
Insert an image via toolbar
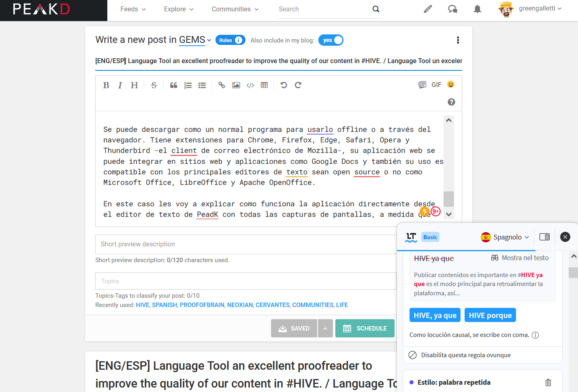[236, 85]
